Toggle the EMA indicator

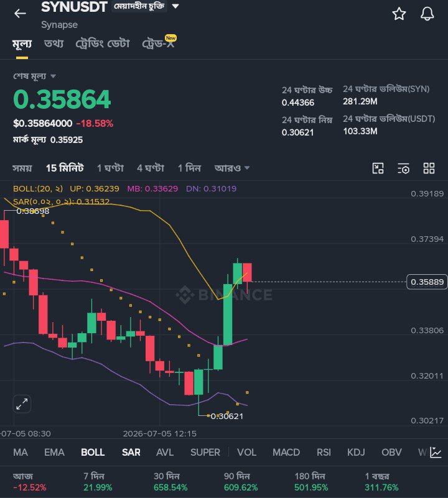coord(54,452)
